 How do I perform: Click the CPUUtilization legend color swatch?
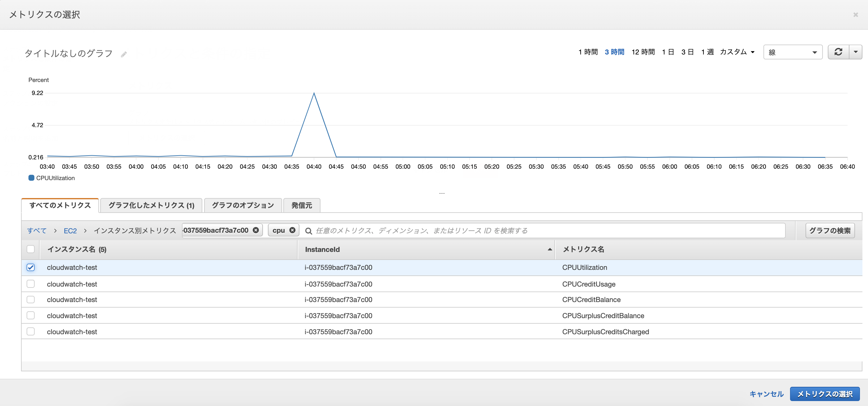31,178
